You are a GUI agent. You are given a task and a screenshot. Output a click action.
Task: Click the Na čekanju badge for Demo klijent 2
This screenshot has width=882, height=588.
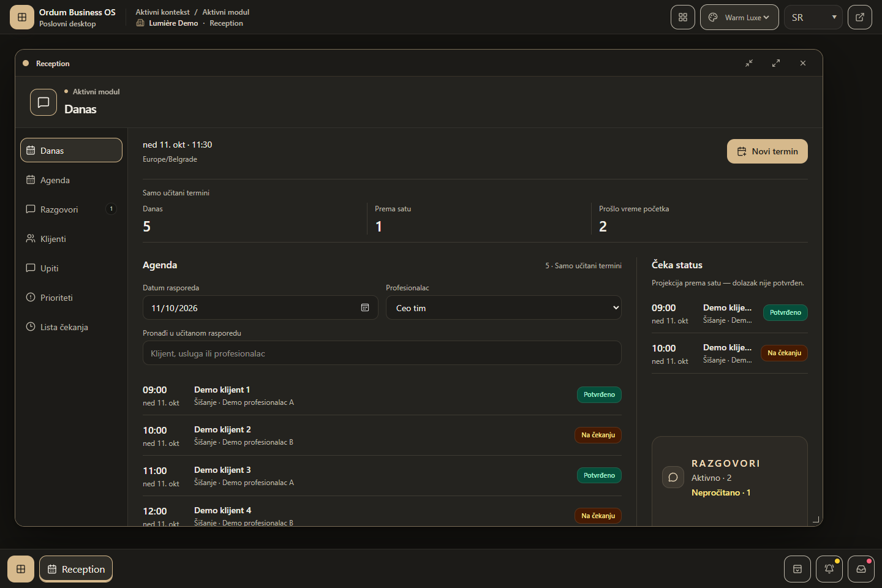598,435
